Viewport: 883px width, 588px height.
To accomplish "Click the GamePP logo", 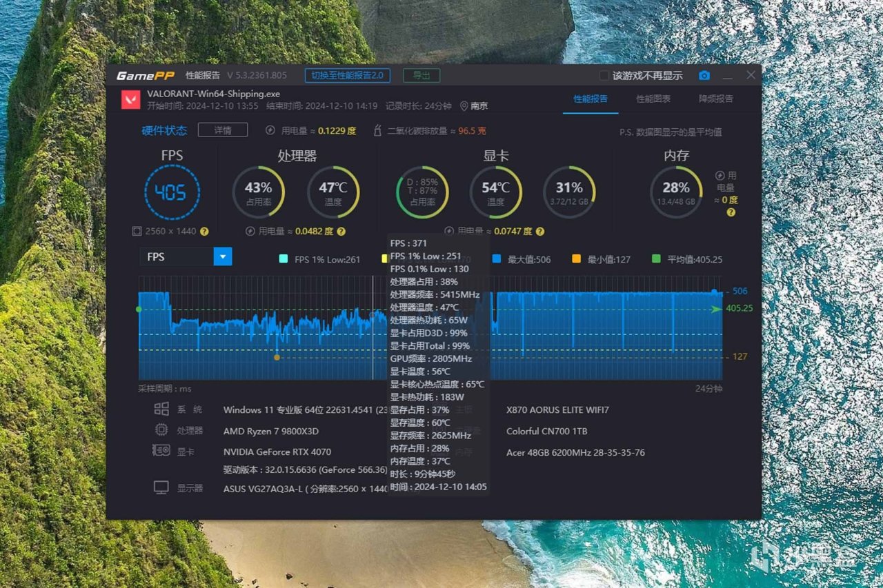I will click(x=145, y=76).
